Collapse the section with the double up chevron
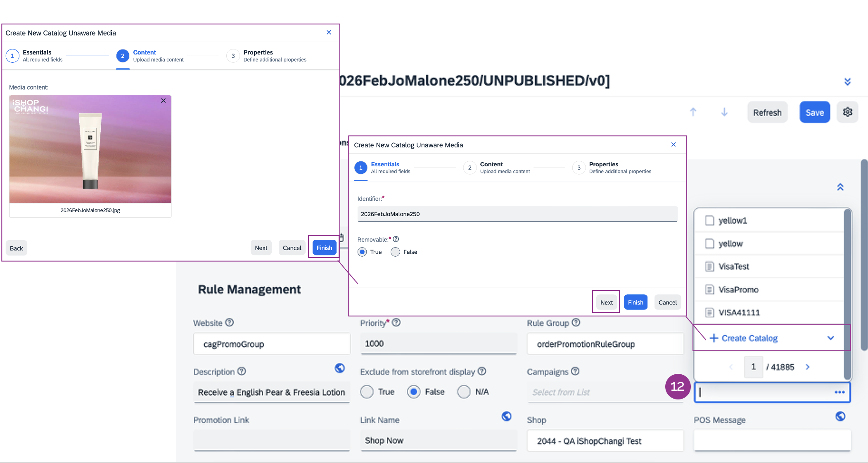The height and width of the screenshot is (463, 868). (x=840, y=187)
